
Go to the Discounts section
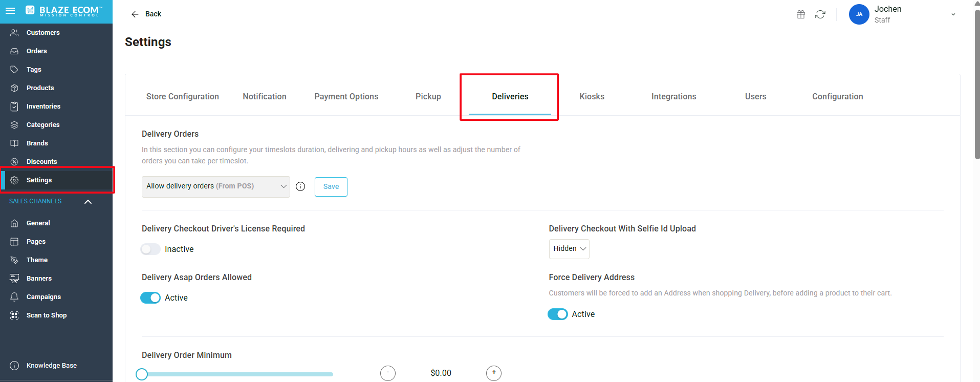click(41, 161)
